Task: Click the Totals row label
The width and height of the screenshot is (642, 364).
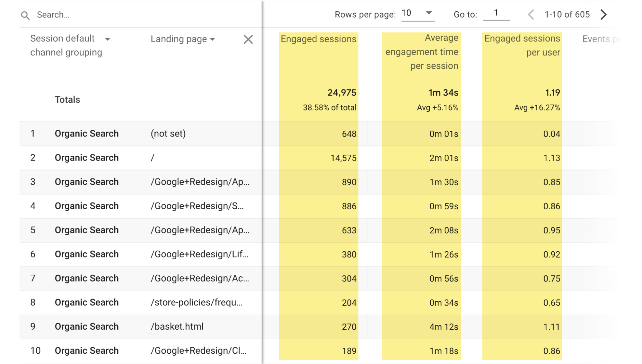Action: tap(67, 100)
